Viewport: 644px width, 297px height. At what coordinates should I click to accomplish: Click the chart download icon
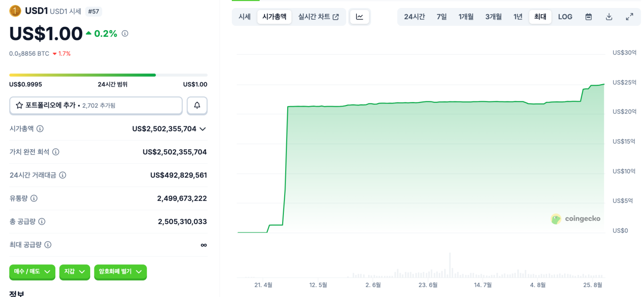[x=609, y=16]
